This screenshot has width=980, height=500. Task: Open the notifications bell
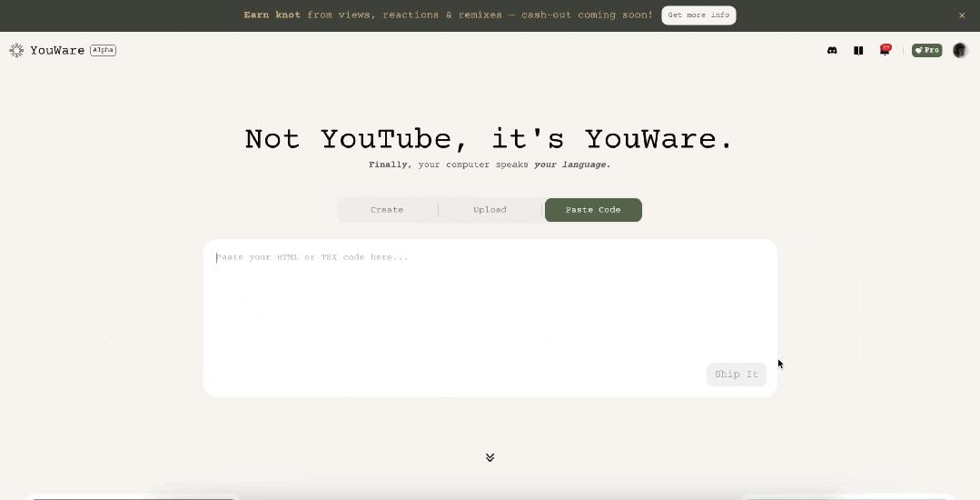[885, 51]
